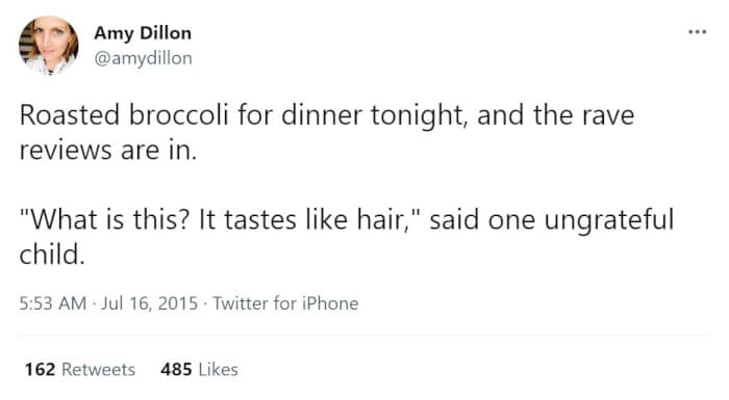
Task: Click the number 485 in like count
Action: pyautogui.click(x=176, y=369)
